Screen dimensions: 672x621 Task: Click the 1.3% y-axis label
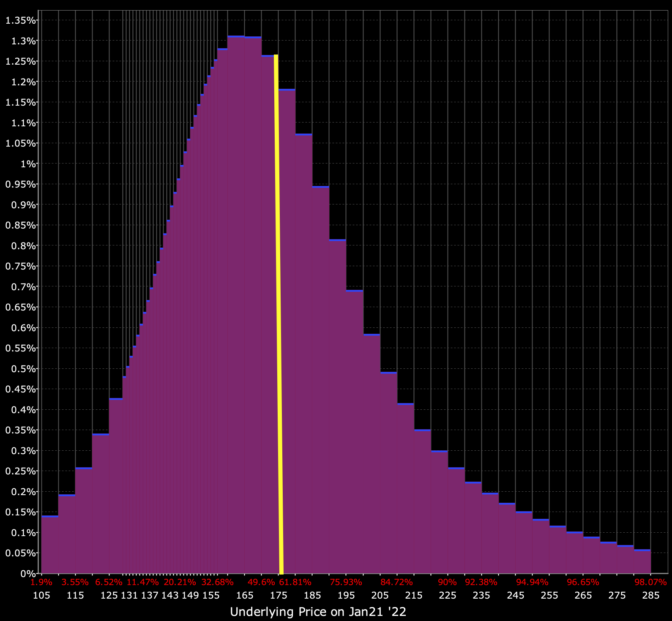(x=23, y=41)
